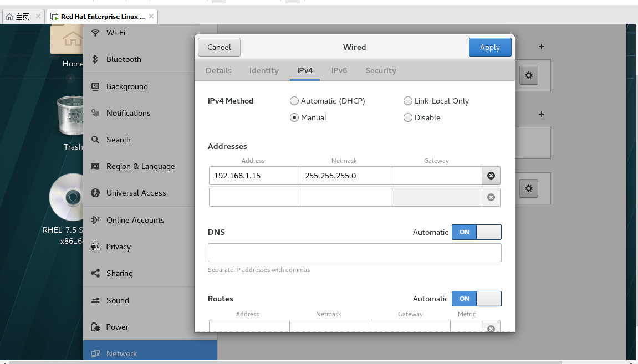
Task: Switch to the Security tab
Action: [x=380, y=70]
